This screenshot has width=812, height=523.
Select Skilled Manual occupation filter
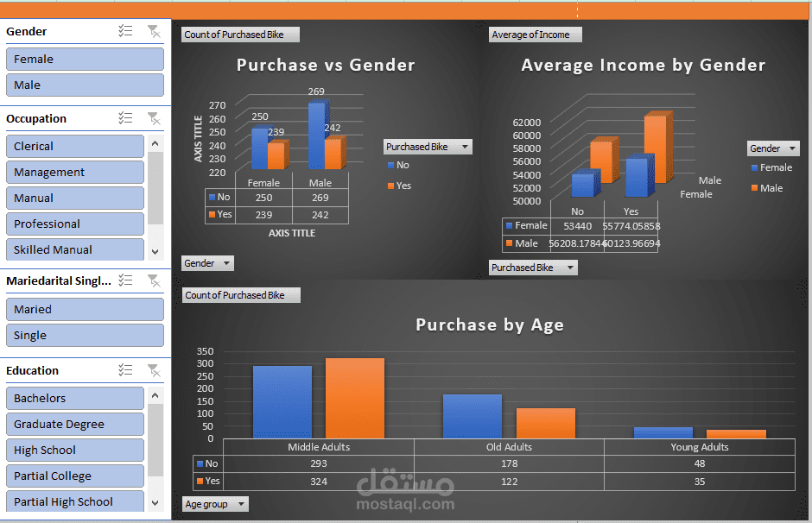tap(75, 249)
